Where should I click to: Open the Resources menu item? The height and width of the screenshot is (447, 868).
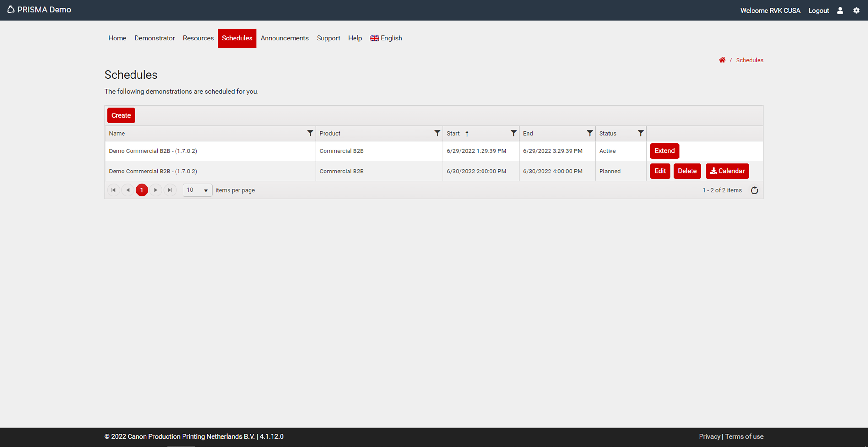(x=198, y=38)
